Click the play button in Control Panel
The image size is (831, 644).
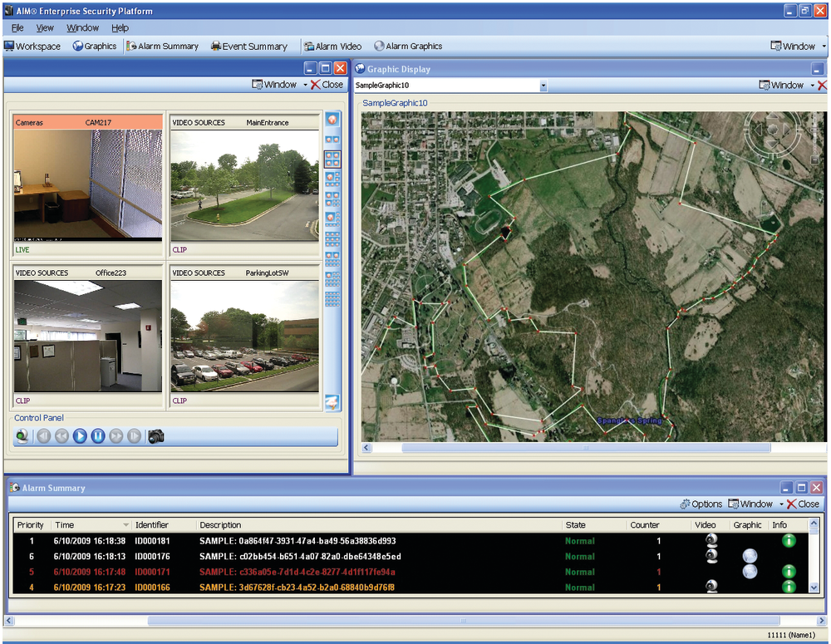coord(80,436)
